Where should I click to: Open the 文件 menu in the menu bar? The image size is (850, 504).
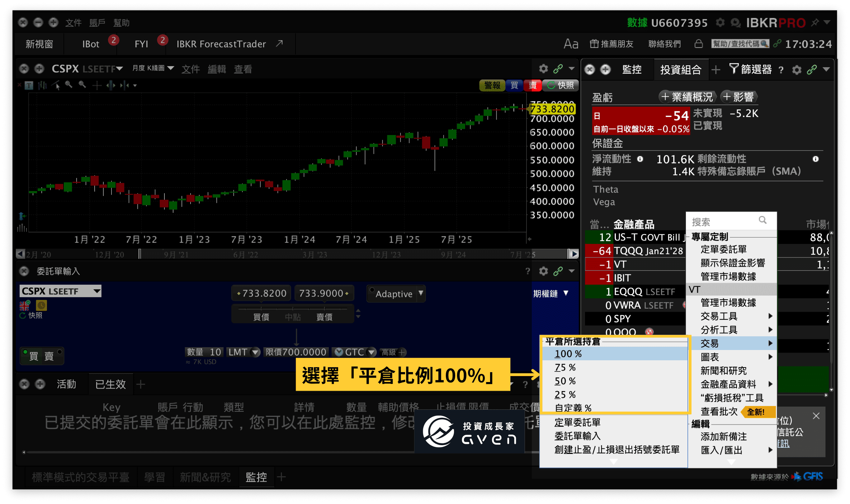(73, 22)
